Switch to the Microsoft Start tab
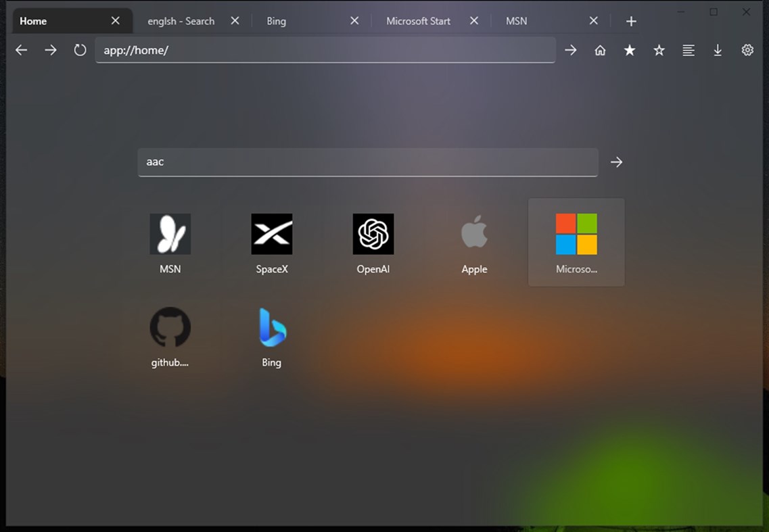769x532 pixels. (418, 20)
